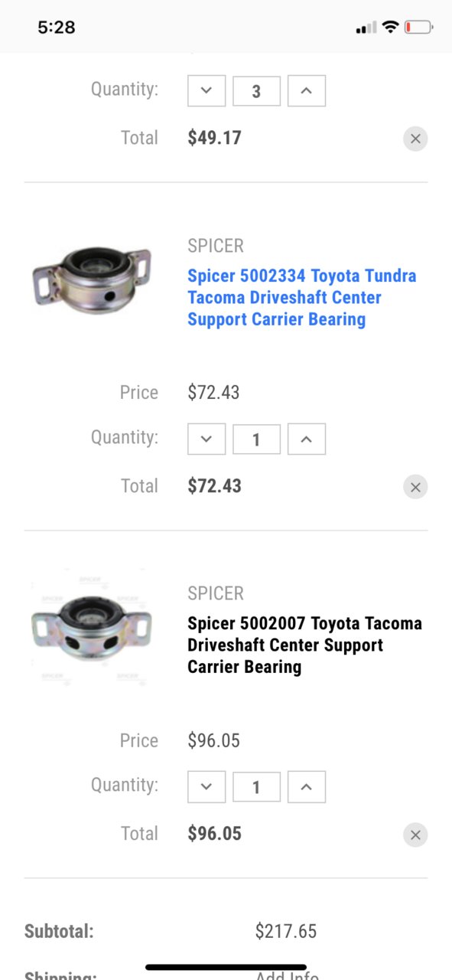Increase quantity of Spicer 5002007
The image size is (452, 980).
coord(307,786)
